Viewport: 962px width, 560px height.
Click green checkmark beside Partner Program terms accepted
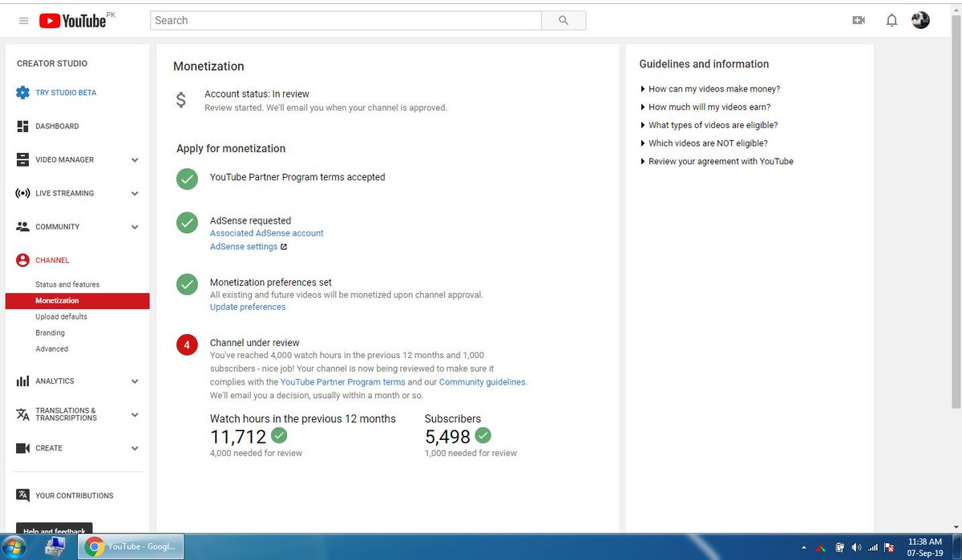click(187, 179)
